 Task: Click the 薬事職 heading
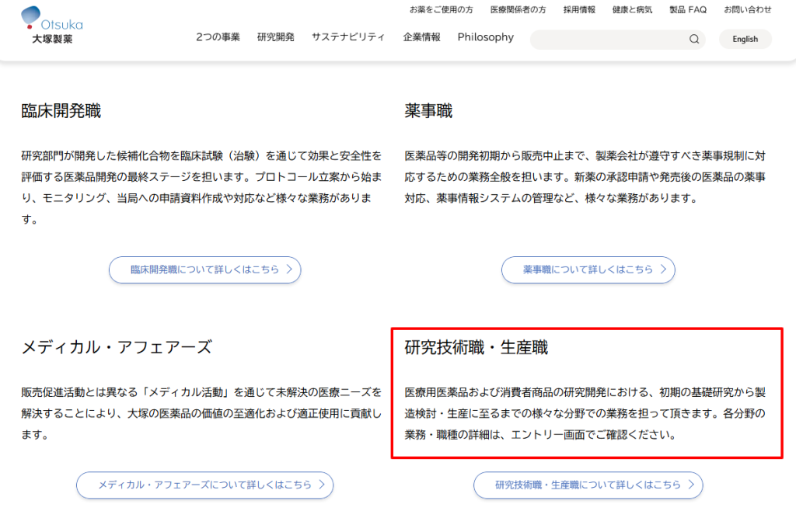428,110
